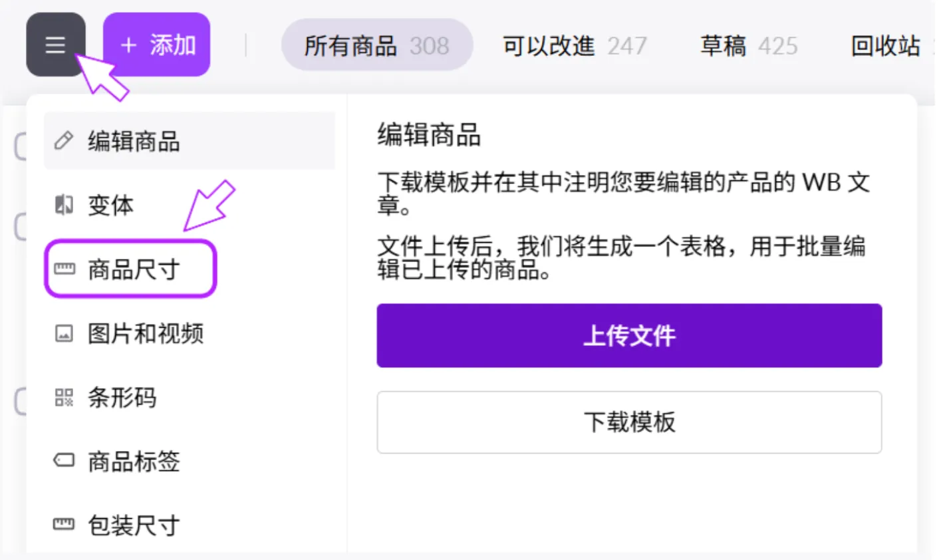Click the purple 添加 button
This screenshot has width=939, height=560.
(x=157, y=45)
